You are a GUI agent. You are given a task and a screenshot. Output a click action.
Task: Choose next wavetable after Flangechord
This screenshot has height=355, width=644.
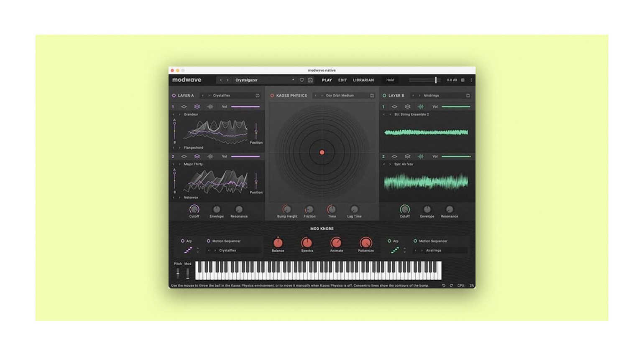180,148
